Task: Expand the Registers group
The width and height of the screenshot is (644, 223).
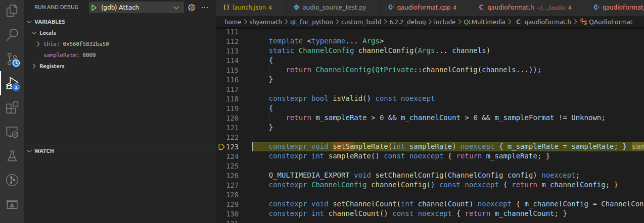Action: click(x=34, y=66)
